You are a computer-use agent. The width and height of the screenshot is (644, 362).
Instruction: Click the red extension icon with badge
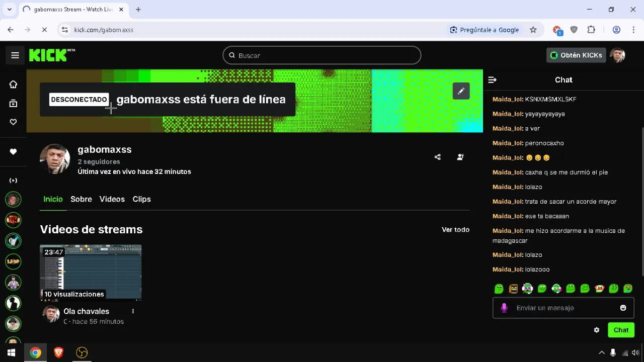[557, 30]
